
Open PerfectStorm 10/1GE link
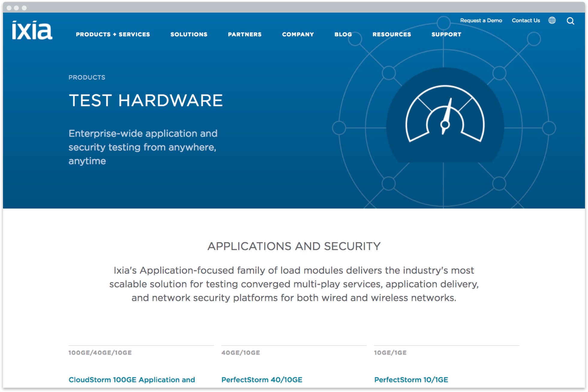[x=411, y=380]
